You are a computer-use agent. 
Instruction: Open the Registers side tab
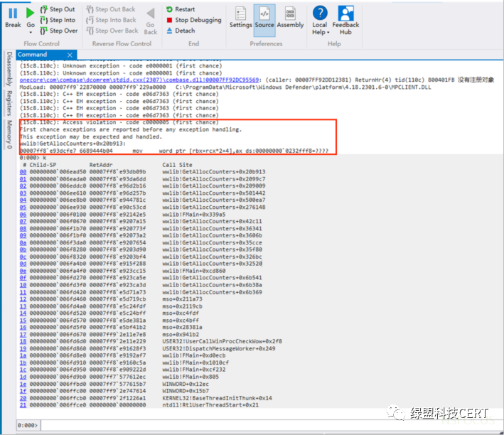coord(9,103)
